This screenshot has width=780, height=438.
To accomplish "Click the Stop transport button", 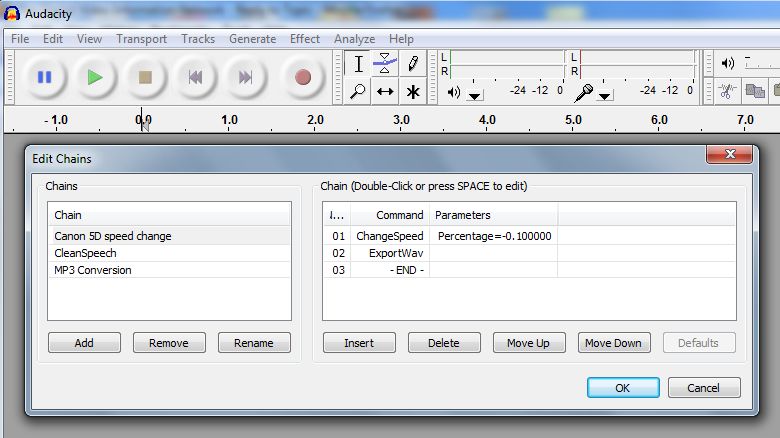I will (145, 77).
